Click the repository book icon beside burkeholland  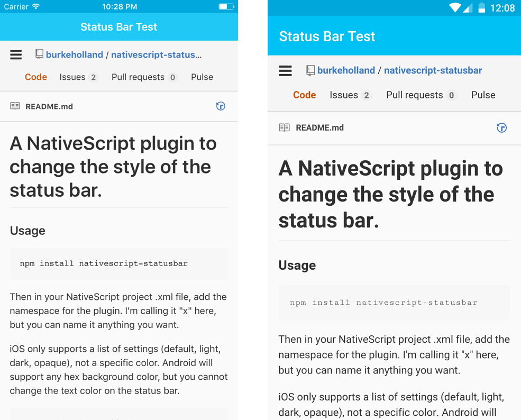pos(39,53)
